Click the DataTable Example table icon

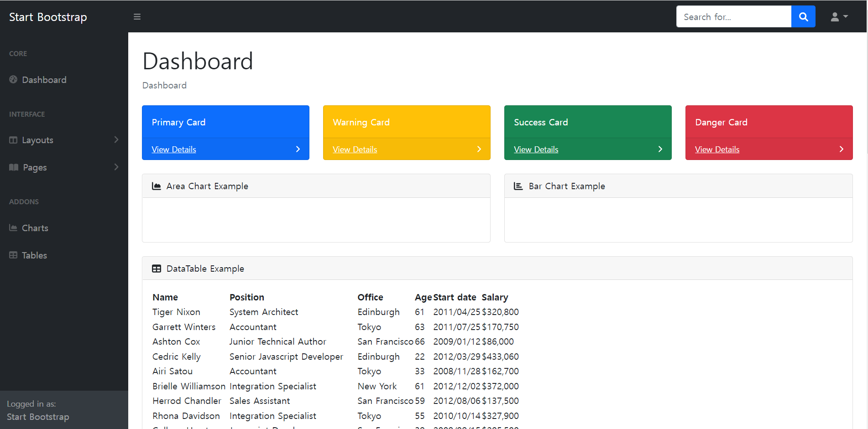tap(156, 269)
